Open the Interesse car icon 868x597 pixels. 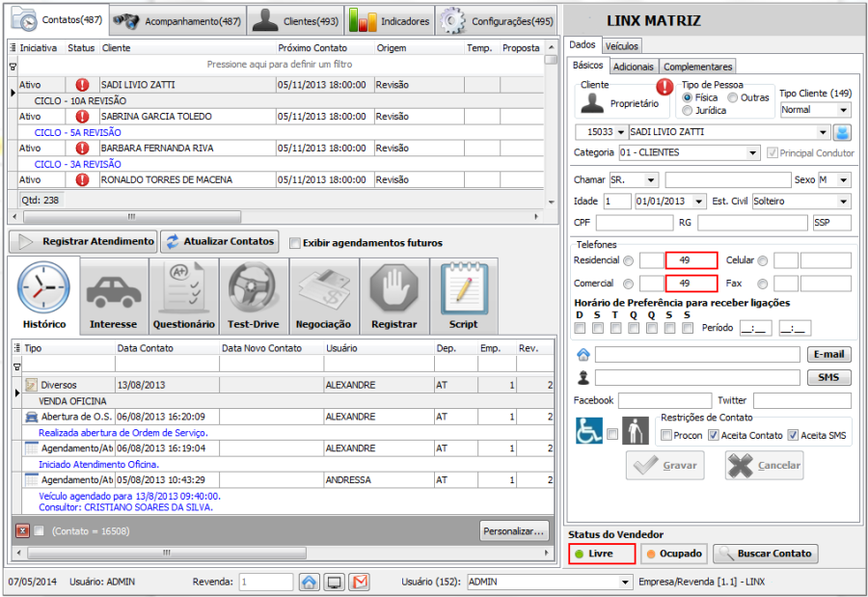pos(114,290)
